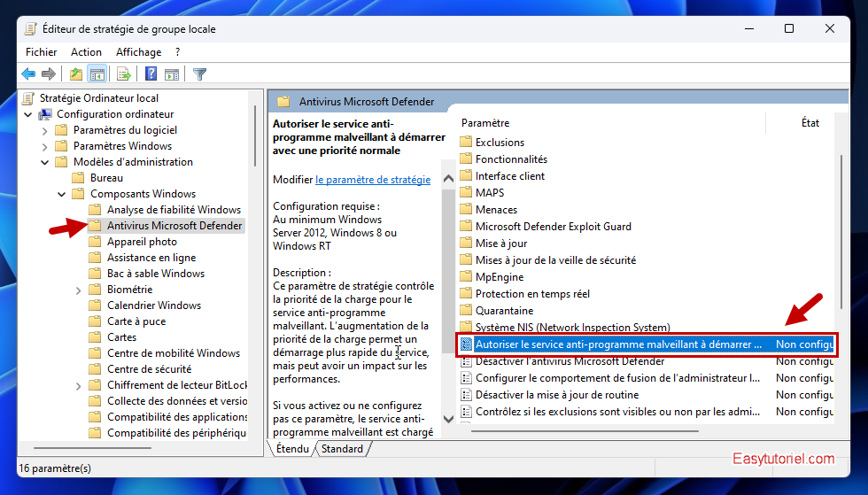Click the Forward arrow toolbar icon
The height and width of the screenshot is (495, 868).
tap(49, 73)
